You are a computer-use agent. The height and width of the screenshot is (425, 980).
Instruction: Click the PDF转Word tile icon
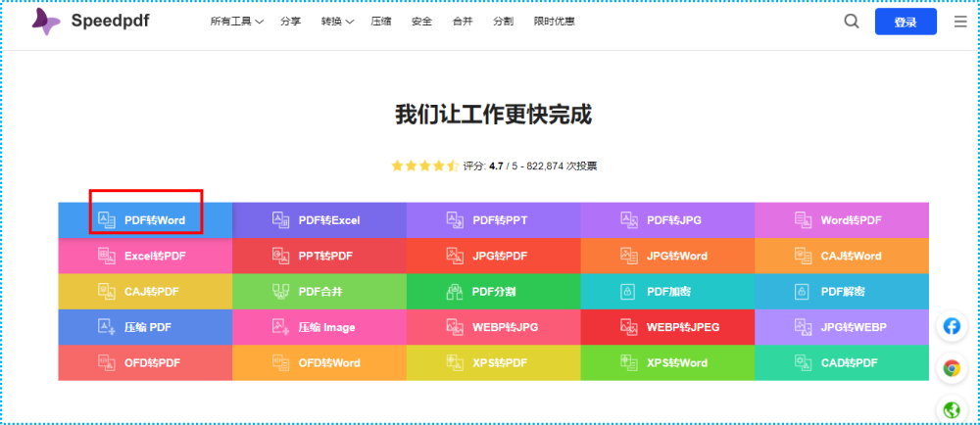(107, 219)
